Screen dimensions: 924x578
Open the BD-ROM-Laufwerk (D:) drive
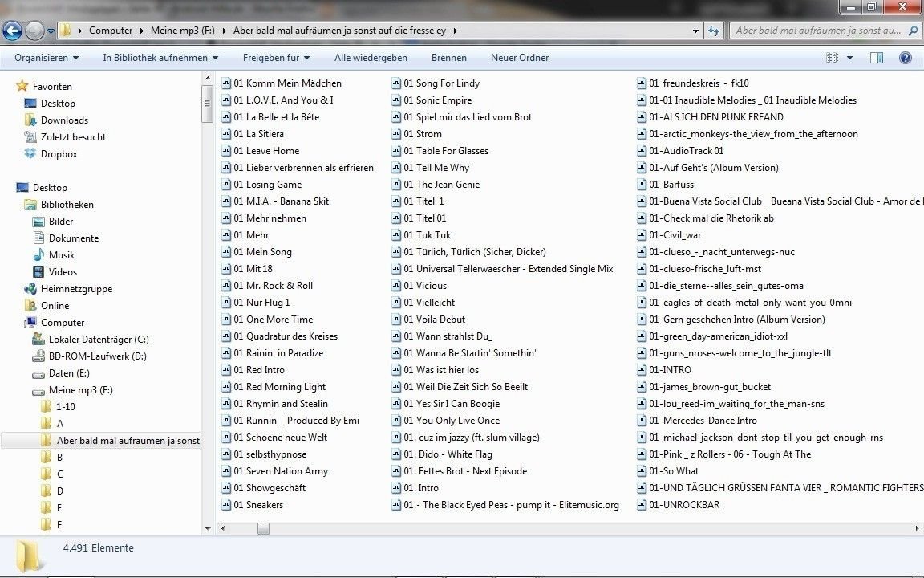pyautogui.click(x=97, y=356)
